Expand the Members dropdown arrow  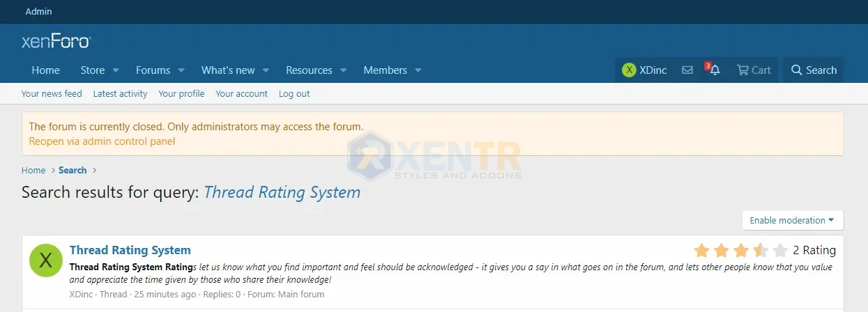pos(418,70)
